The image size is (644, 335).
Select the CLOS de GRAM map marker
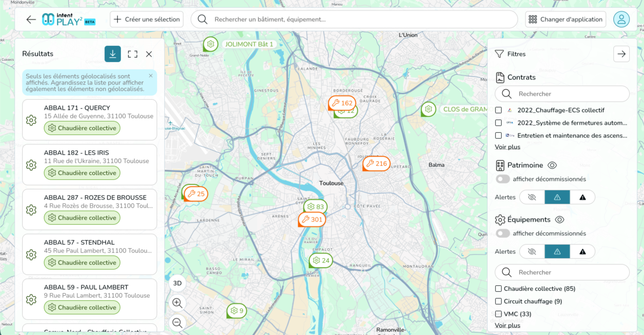428,109
